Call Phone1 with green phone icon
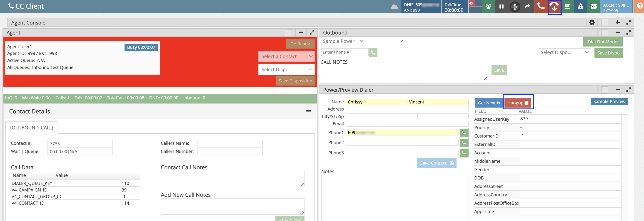 point(464,133)
